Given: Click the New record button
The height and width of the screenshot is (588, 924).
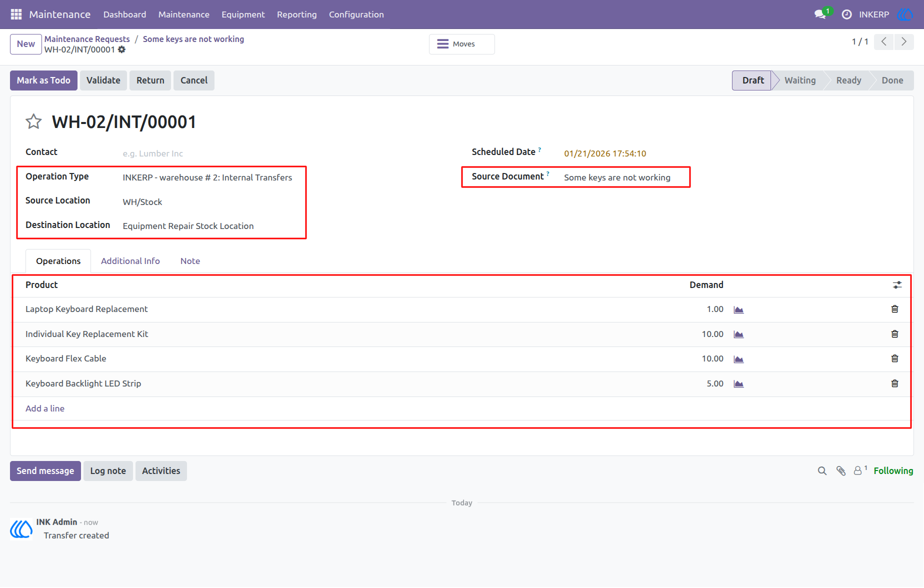Looking at the screenshot, I should point(26,44).
